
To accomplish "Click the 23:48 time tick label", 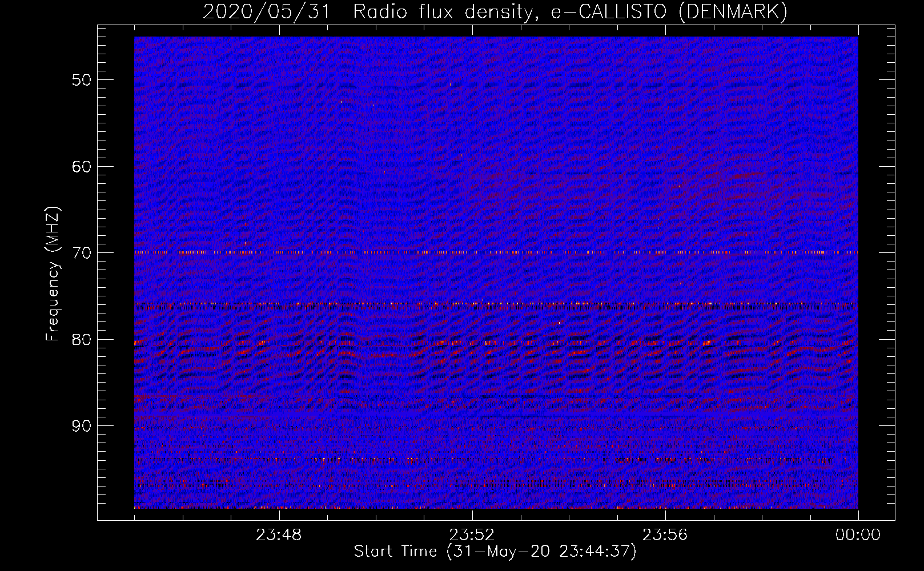I will pos(279,535).
